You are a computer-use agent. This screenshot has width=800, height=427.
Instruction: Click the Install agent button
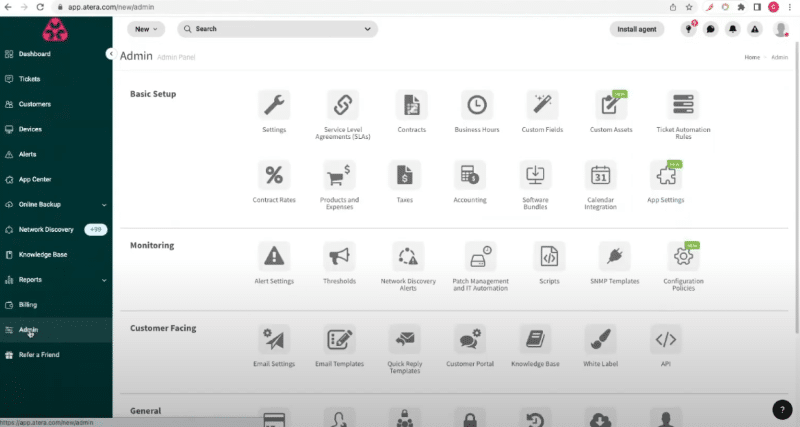(x=637, y=29)
